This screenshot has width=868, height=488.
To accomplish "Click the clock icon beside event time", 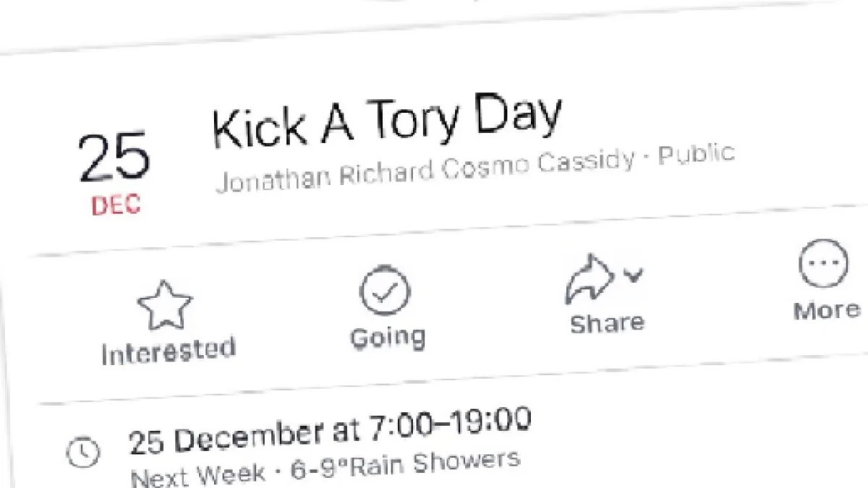I will coord(83,452).
